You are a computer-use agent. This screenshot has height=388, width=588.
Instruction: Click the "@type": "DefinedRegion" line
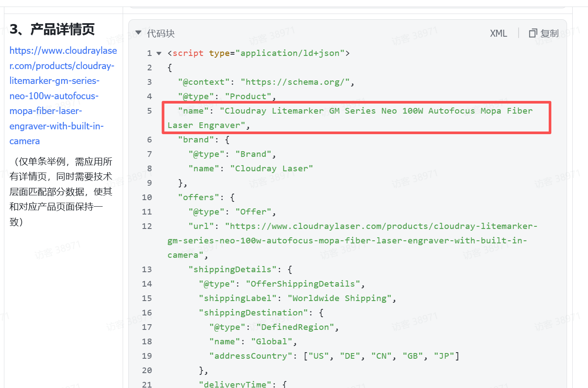click(x=274, y=327)
